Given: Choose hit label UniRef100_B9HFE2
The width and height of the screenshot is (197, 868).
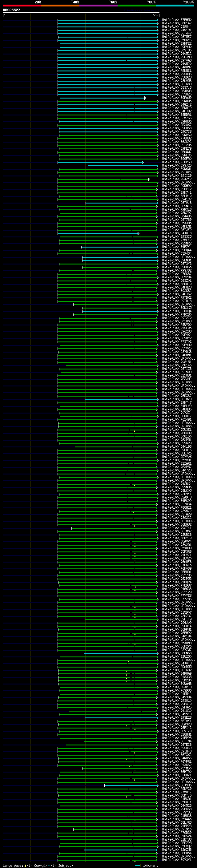Looking at the screenshot, I should tap(177, 43).
